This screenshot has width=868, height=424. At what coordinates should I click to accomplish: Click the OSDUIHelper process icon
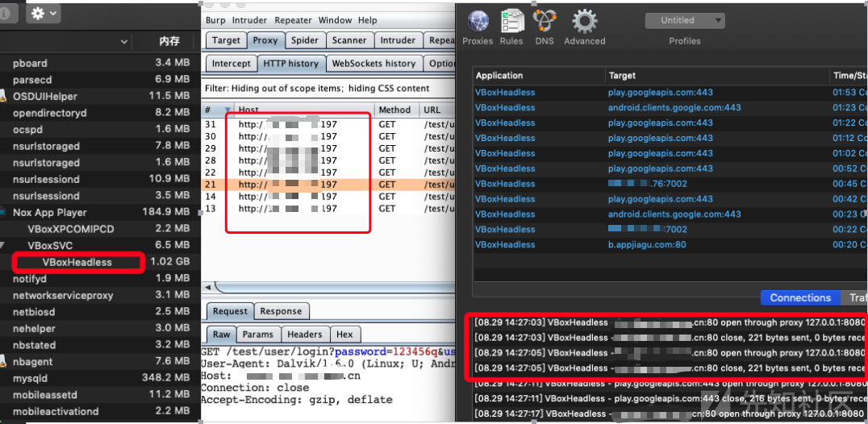(x=3, y=96)
